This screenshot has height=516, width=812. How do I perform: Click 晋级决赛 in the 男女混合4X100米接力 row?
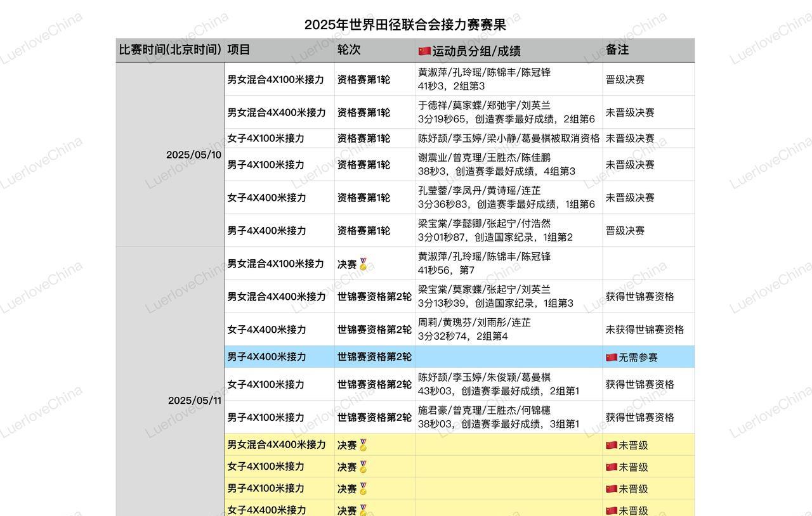pos(625,79)
